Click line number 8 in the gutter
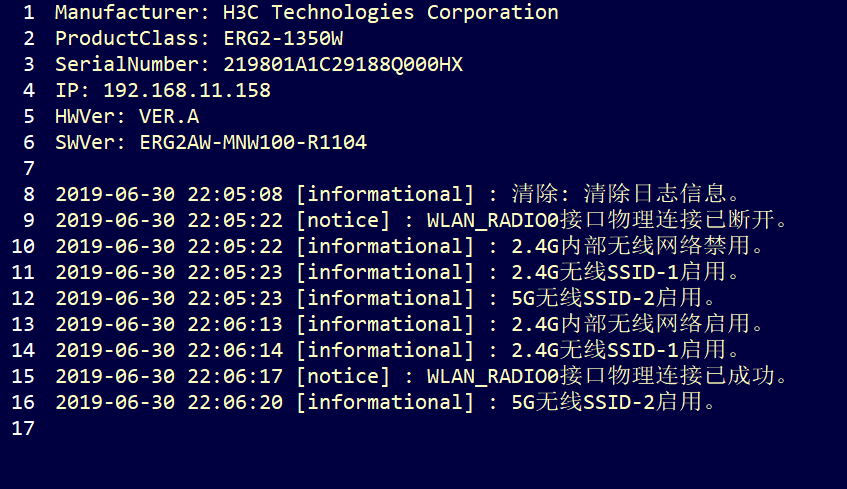The height and width of the screenshot is (489, 847). click(x=28, y=194)
